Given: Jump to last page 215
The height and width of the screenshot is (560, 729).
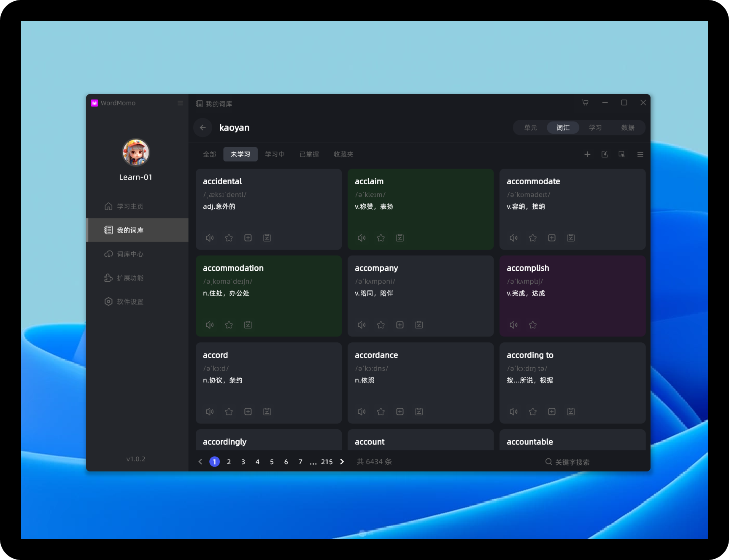Looking at the screenshot, I should tap(327, 462).
